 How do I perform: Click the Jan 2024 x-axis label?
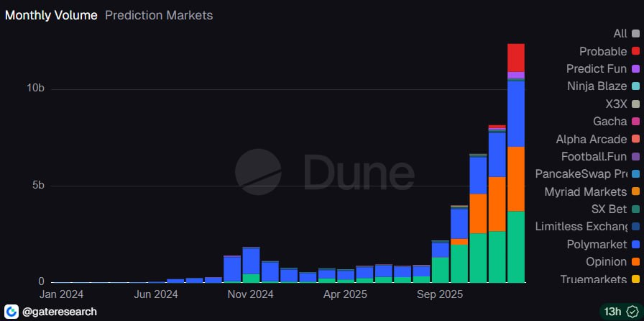coord(61,294)
